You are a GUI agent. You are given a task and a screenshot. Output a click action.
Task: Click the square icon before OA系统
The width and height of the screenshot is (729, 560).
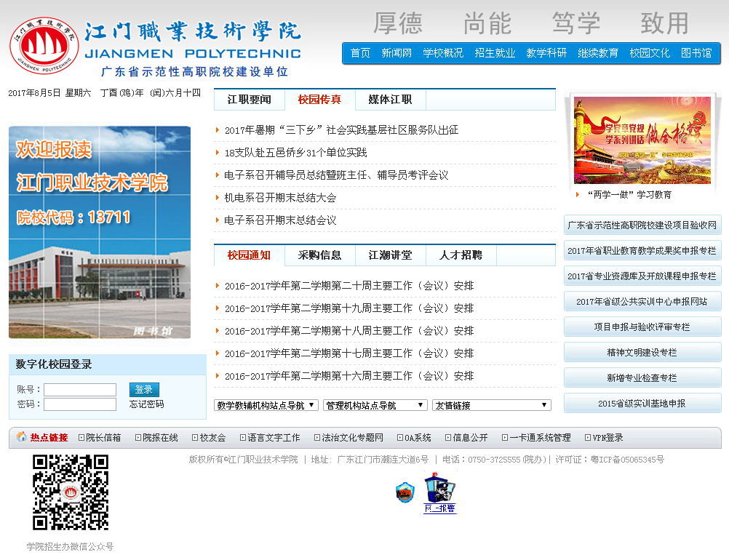point(400,438)
